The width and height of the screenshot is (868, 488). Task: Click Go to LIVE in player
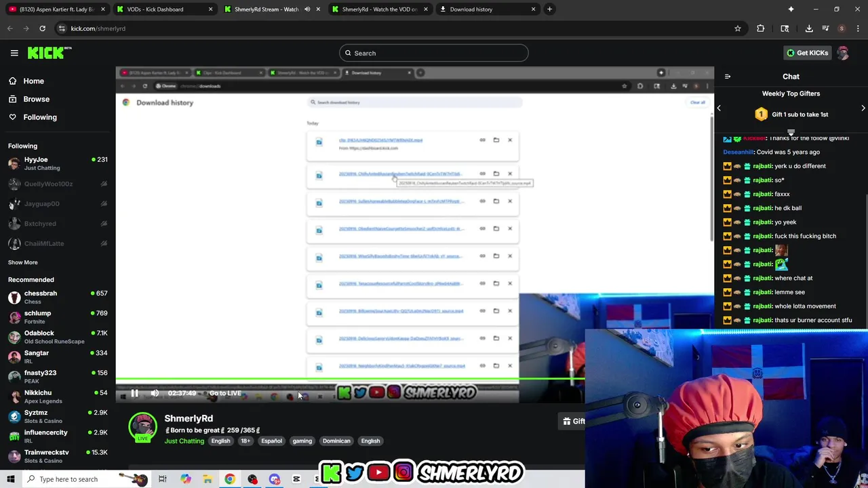[x=225, y=393]
